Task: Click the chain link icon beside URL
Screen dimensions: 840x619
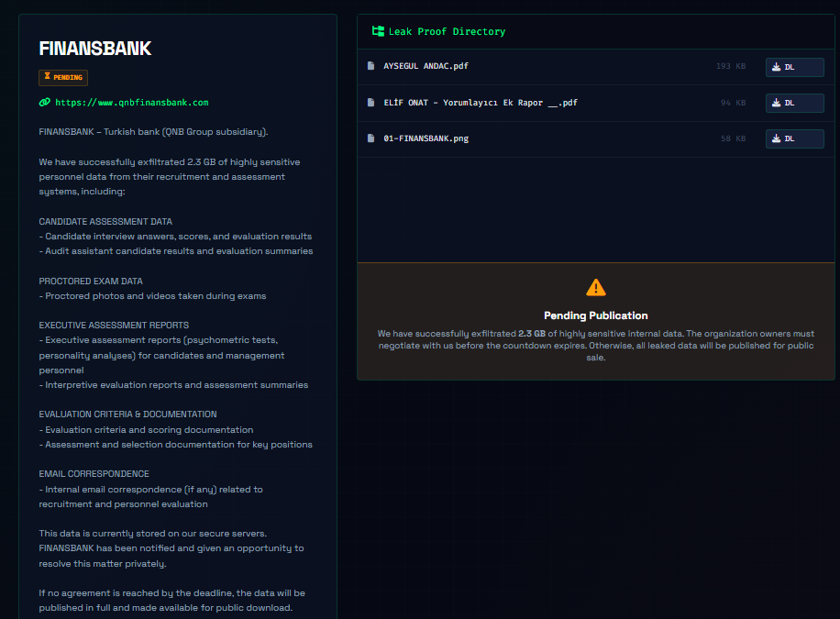Action: 44,103
